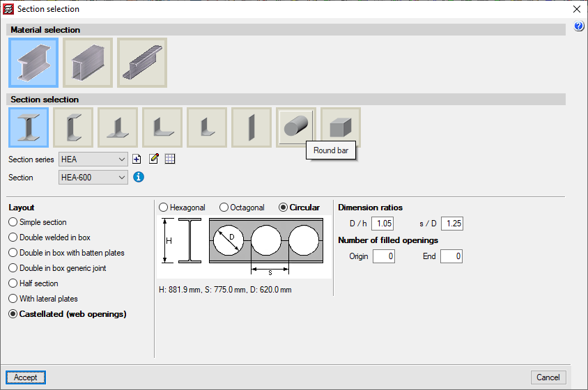
Task: Click the Dimension ratios heading
Action: point(370,208)
